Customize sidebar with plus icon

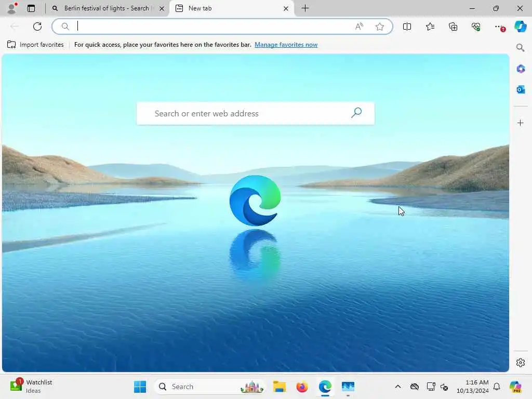[x=521, y=123]
